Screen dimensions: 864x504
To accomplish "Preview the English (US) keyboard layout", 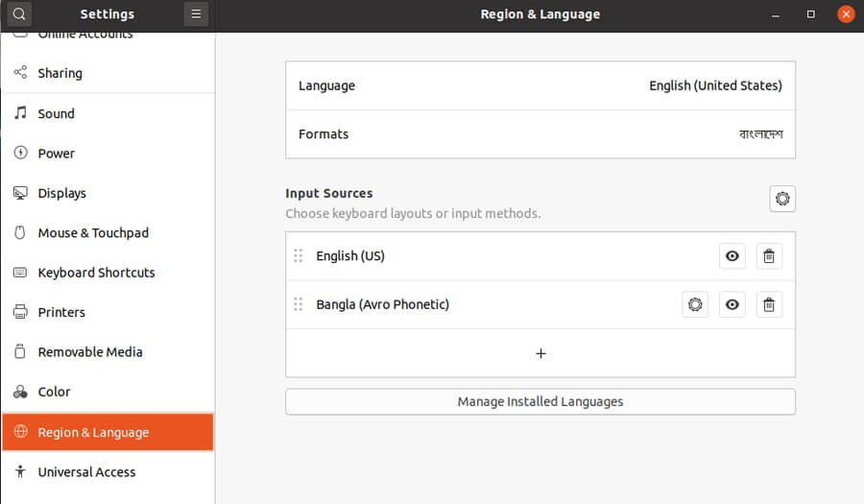I will pyautogui.click(x=732, y=256).
